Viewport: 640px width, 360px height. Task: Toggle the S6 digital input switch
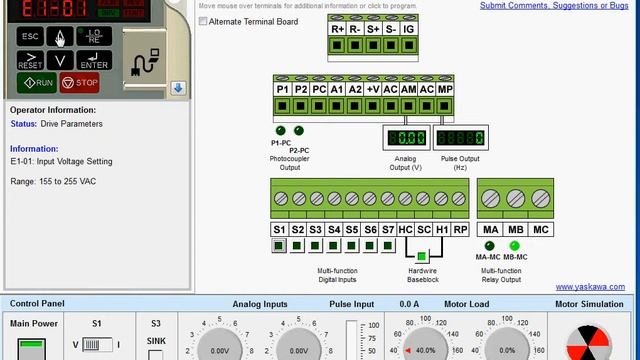[369, 246]
